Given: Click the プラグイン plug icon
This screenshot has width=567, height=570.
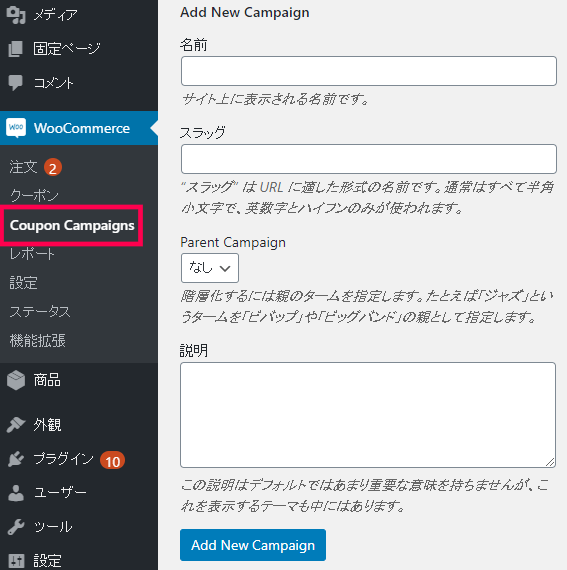Looking at the screenshot, I should [16, 459].
